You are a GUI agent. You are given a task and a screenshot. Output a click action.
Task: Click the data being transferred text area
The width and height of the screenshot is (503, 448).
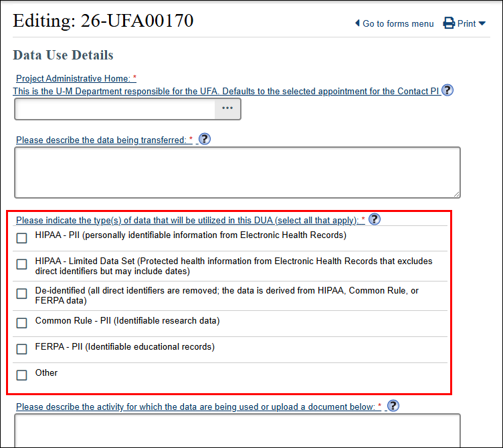[x=237, y=173]
